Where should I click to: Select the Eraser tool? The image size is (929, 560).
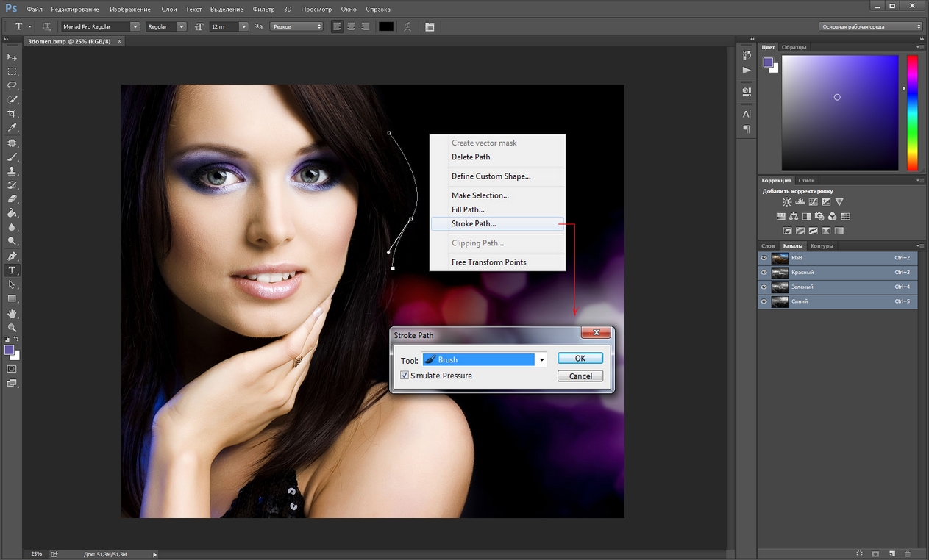click(x=12, y=199)
